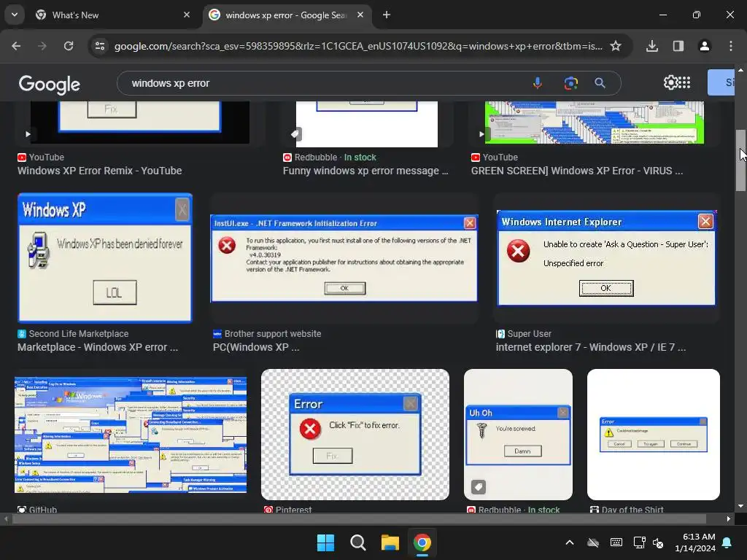
Task: Click the URL address bar text
Action: click(x=358, y=46)
